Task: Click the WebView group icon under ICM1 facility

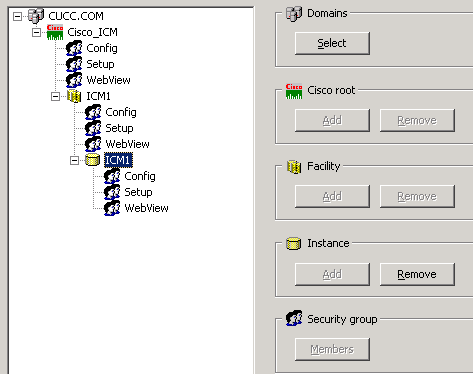Action: pyautogui.click(x=93, y=144)
